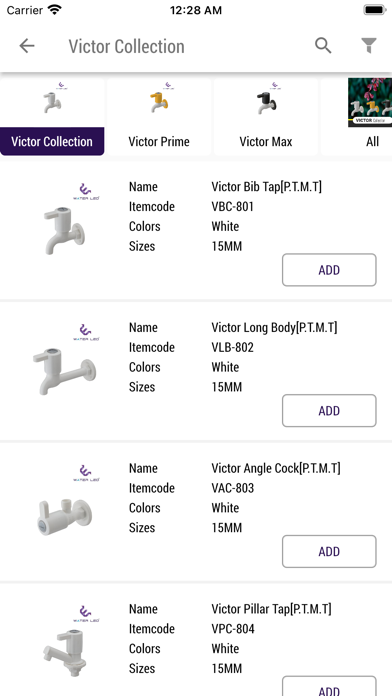Image resolution: width=392 pixels, height=696 pixels.
Task: Tap the Water Led logo on Victor Bib Tap
Action: (x=86, y=192)
